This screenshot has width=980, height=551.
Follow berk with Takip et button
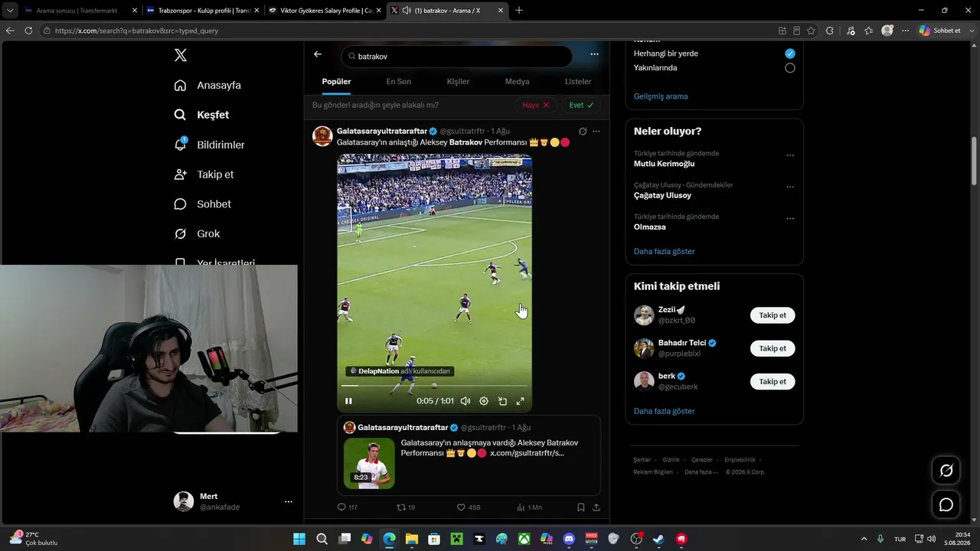[x=773, y=381]
